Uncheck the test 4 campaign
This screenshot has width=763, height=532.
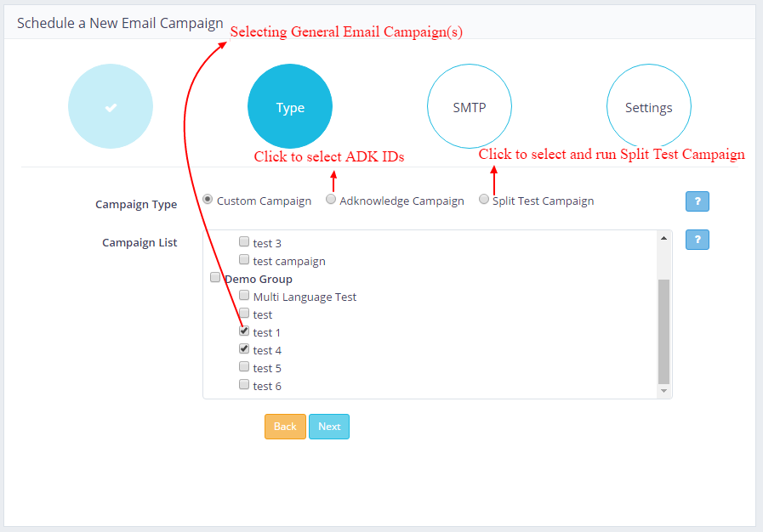[244, 349]
